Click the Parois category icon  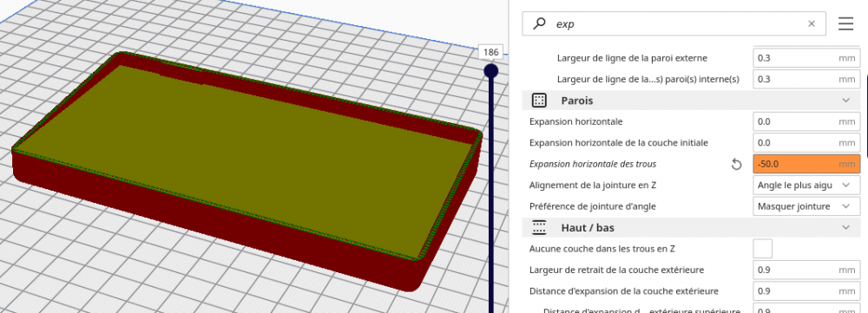coord(539,100)
